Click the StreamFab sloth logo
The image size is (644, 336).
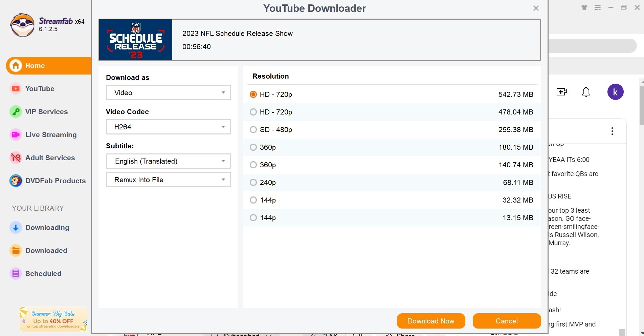pos(22,25)
